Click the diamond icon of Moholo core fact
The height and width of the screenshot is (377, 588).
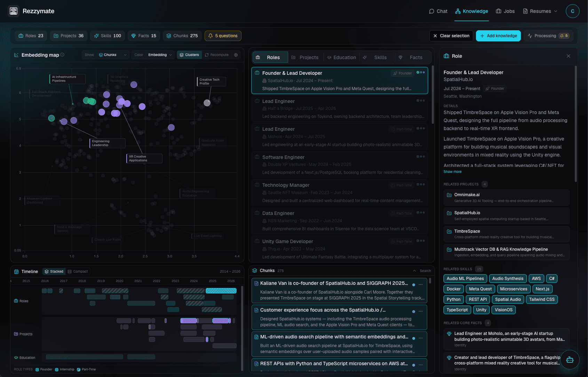pyautogui.click(x=449, y=334)
